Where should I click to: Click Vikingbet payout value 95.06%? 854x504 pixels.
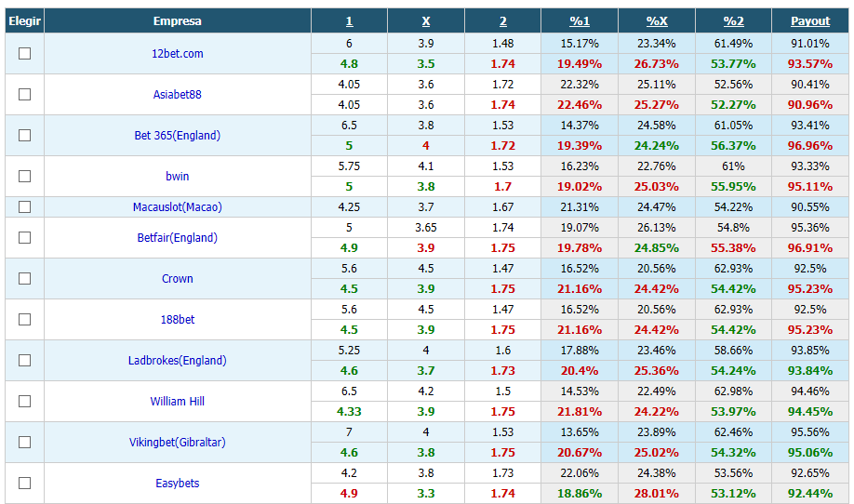(x=810, y=452)
